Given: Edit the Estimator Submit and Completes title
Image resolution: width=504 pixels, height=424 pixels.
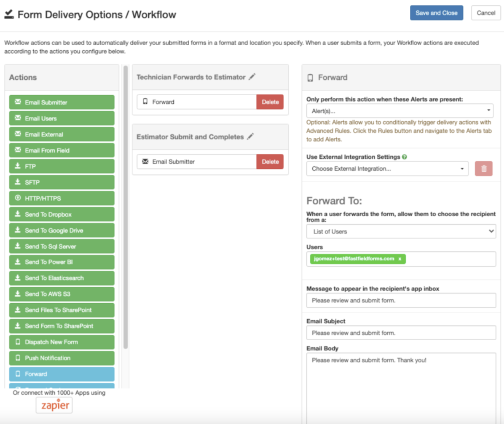Looking at the screenshot, I should (x=250, y=137).
